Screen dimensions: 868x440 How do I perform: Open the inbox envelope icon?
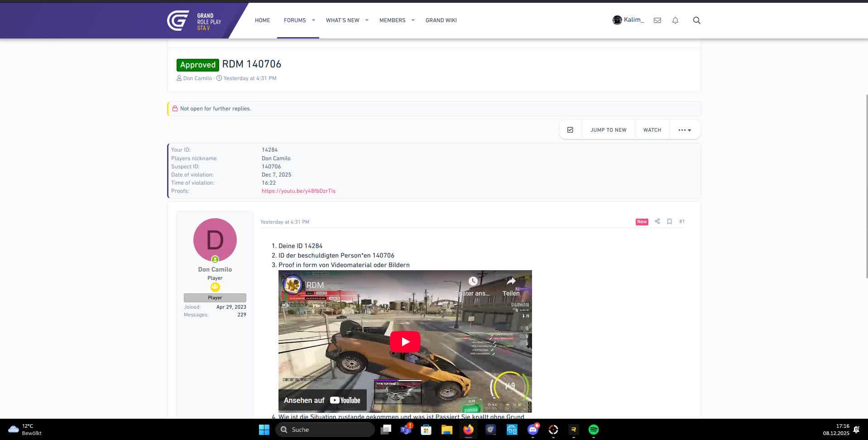click(x=657, y=20)
